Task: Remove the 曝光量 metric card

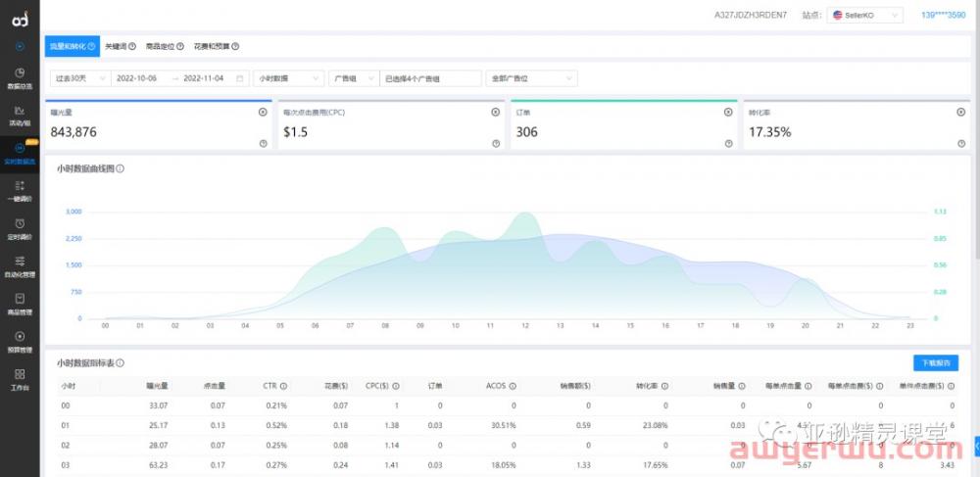Action: (263, 113)
